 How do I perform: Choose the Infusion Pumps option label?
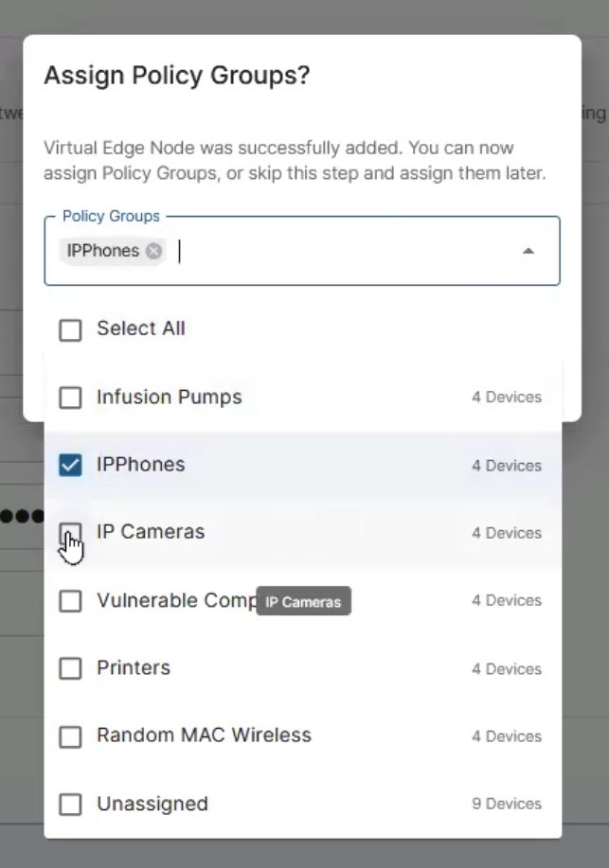point(169,398)
